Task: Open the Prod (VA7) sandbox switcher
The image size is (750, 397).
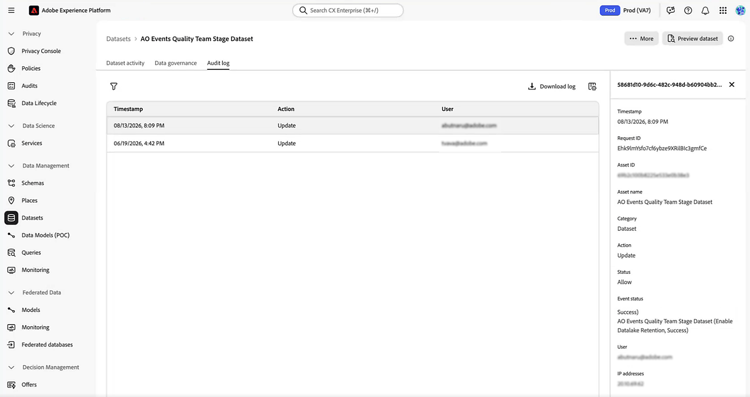Action: click(626, 11)
